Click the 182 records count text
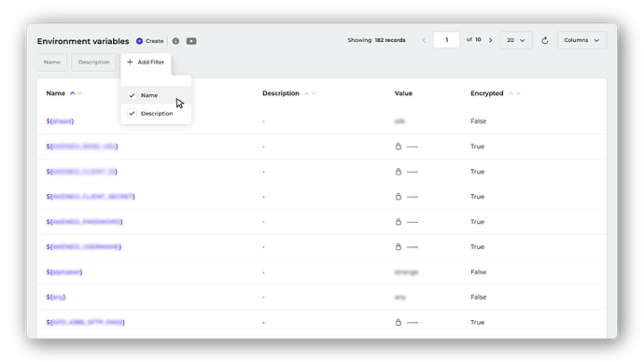This screenshot has height=362, width=644. coord(390,40)
